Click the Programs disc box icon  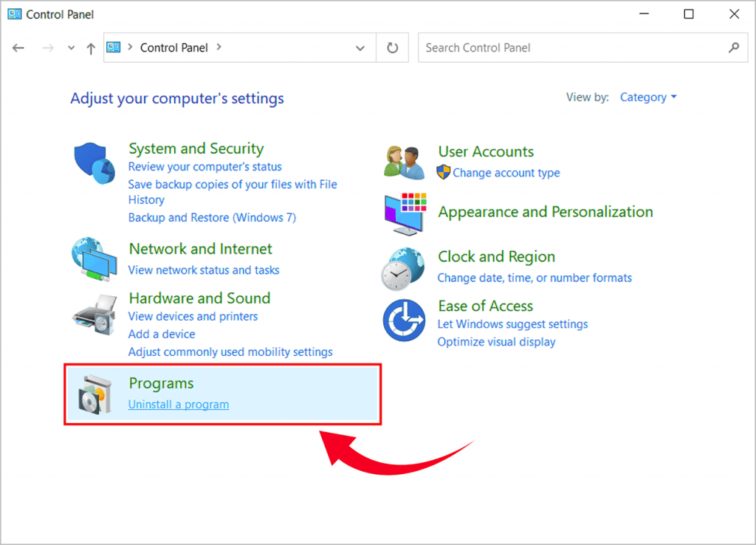click(x=95, y=394)
